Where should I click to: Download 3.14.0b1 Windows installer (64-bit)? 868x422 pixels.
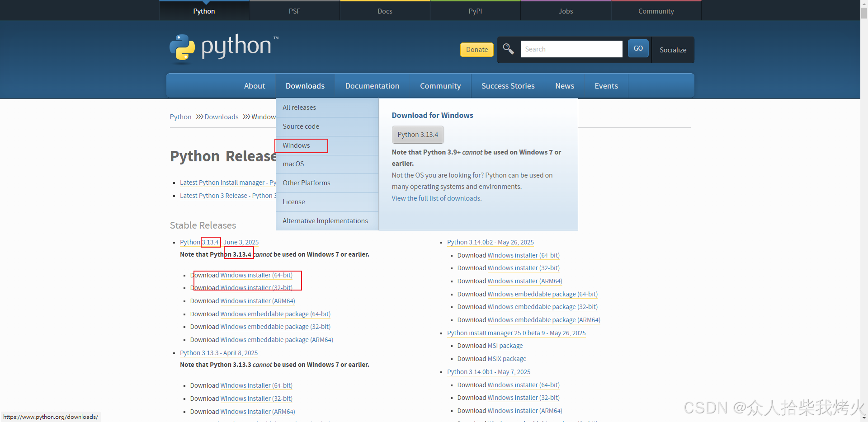tap(524, 385)
